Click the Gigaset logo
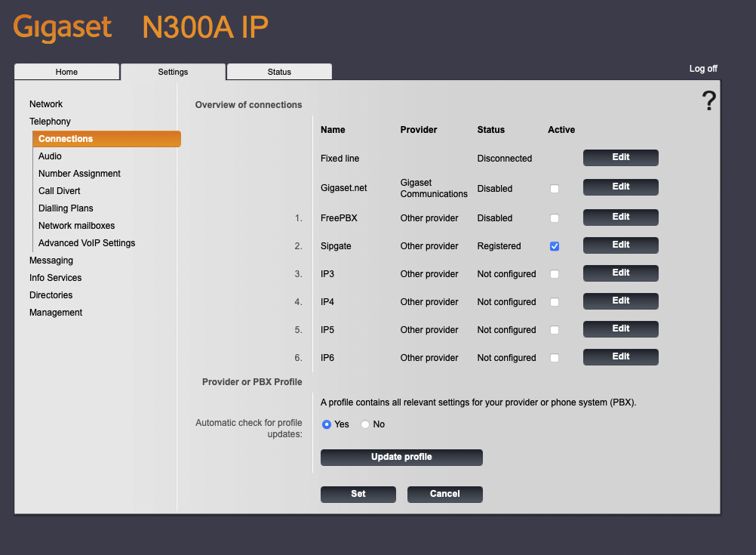The image size is (756, 555). coord(63,27)
